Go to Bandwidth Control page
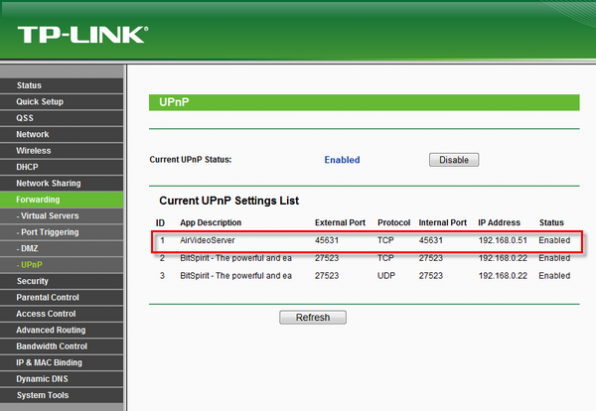This screenshot has width=596, height=411. [x=62, y=347]
